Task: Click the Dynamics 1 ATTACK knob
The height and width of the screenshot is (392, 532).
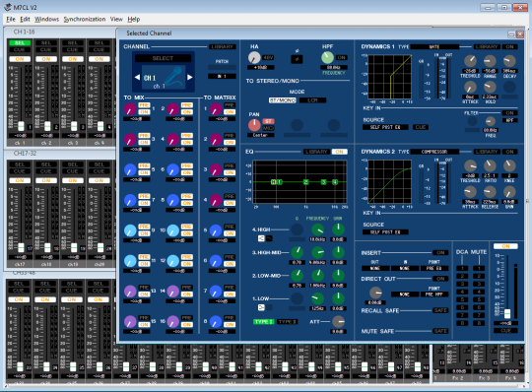Action: coord(470,88)
